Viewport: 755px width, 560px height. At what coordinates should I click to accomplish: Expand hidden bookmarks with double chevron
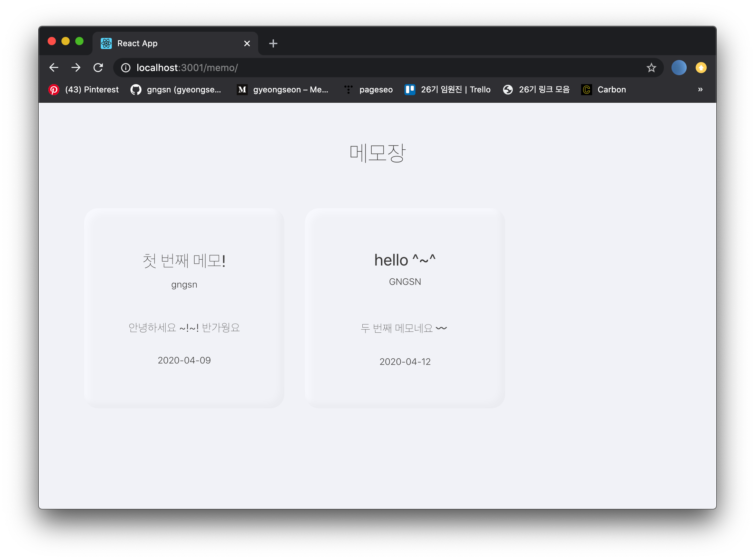(700, 90)
